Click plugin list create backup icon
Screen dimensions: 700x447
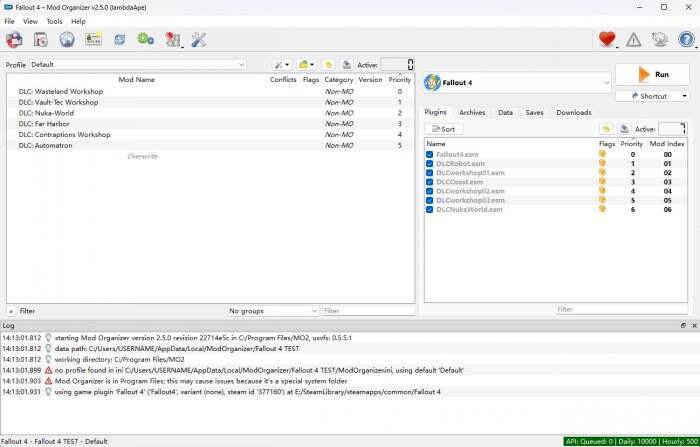624,129
